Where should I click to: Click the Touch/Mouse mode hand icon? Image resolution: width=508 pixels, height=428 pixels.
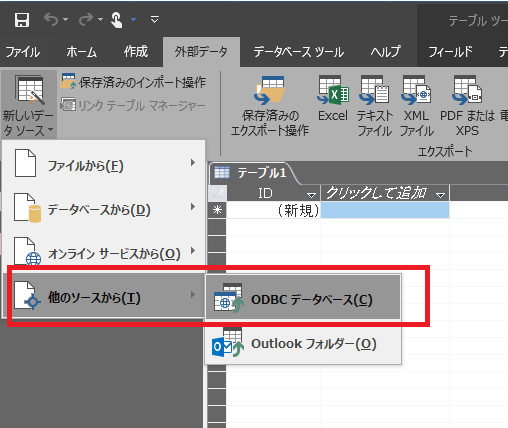pos(117,20)
